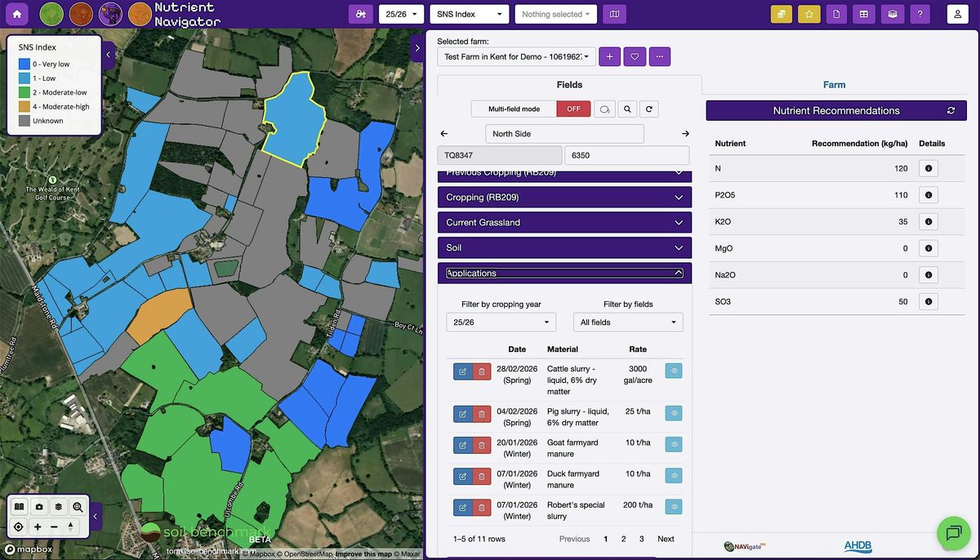The image size is (980, 560).
Task: Toggle eye icon for Cattle slurry row
Action: pyautogui.click(x=674, y=371)
